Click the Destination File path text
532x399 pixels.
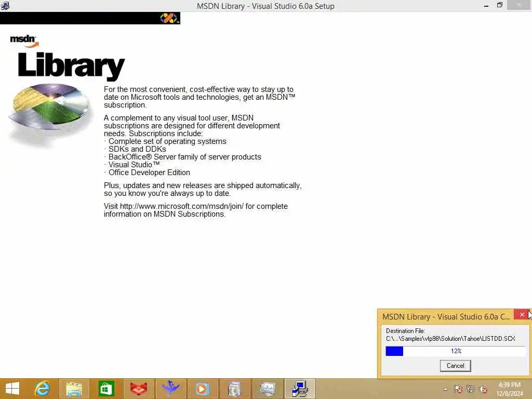[x=450, y=339]
